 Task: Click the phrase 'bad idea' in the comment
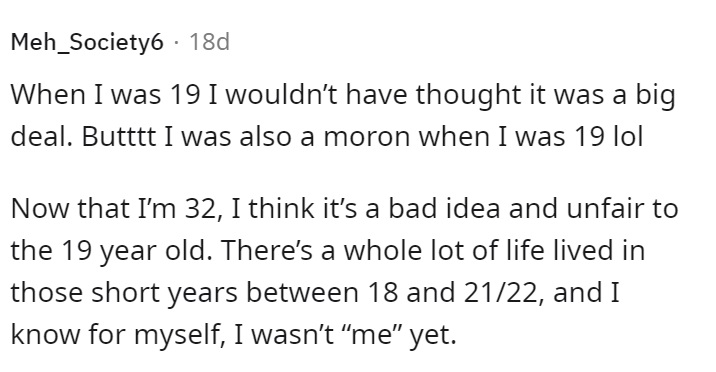(443, 208)
